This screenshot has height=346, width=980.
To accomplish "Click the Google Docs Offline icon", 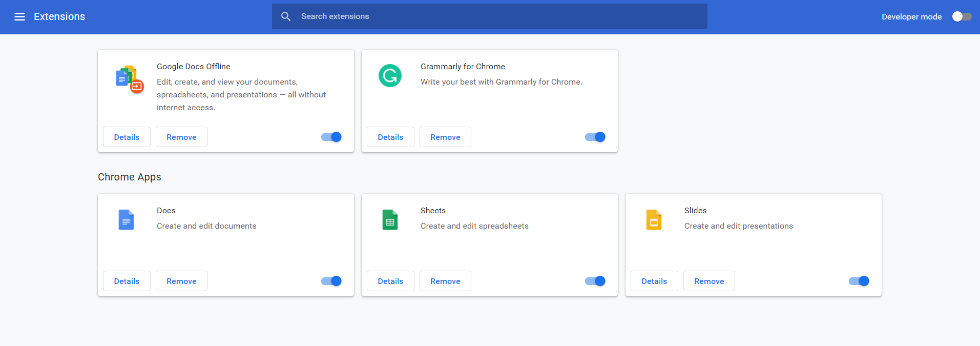I will (x=129, y=79).
